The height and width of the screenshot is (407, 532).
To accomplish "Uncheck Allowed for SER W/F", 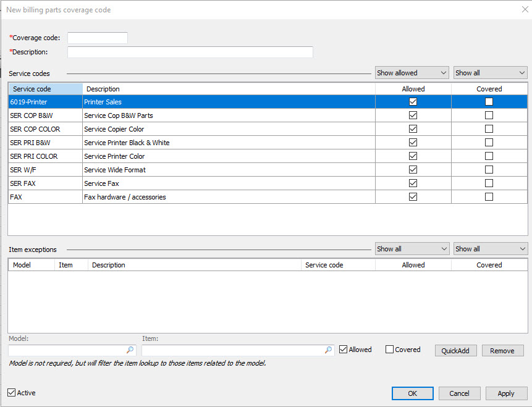I will 413,169.
